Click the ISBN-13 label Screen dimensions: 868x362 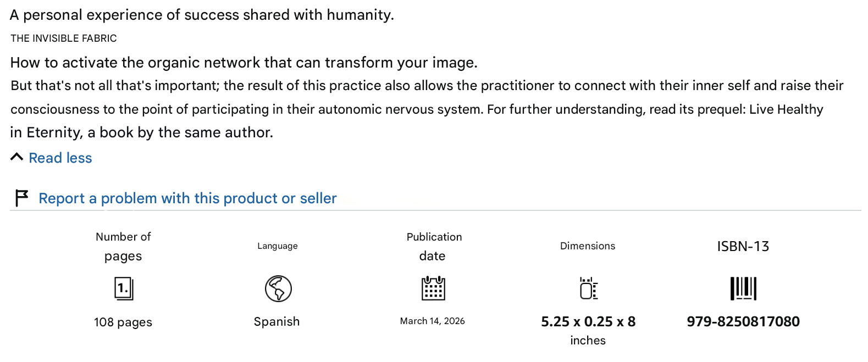743,246
